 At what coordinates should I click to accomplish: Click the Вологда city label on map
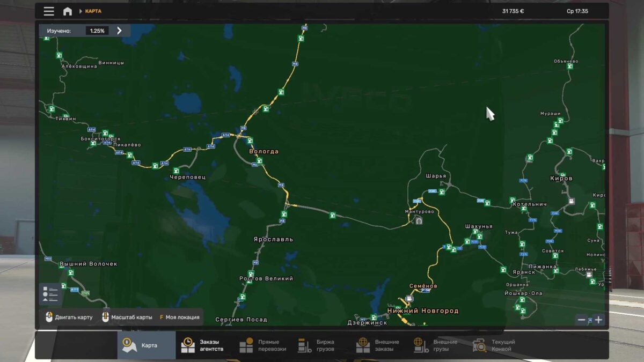[x=264, y=152]
